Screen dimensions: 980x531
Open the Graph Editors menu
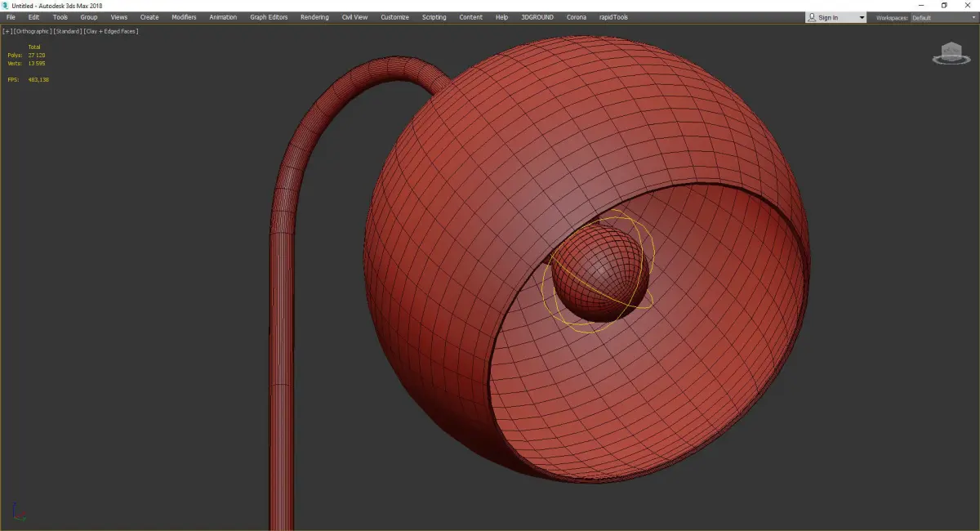click(x=269, y=17)
